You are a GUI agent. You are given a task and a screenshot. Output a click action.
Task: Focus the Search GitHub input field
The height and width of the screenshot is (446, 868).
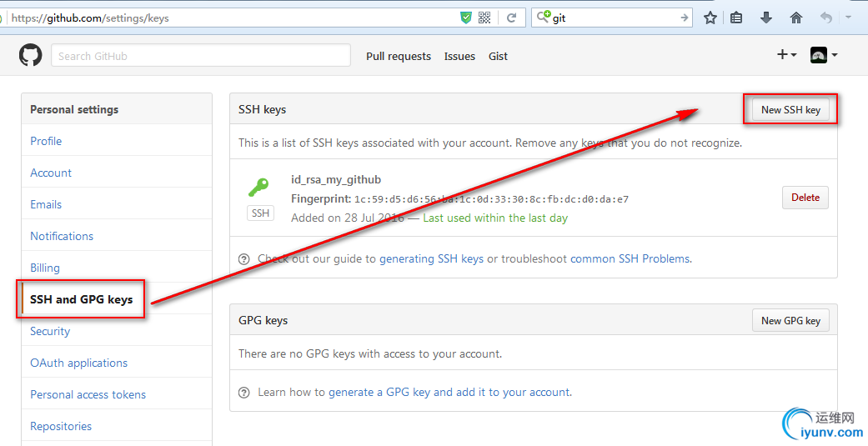pos(201,56)
